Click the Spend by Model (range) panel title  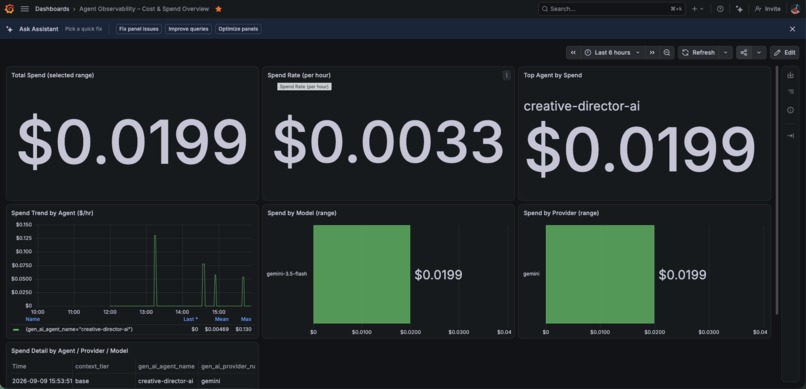[x=302, y=213]
